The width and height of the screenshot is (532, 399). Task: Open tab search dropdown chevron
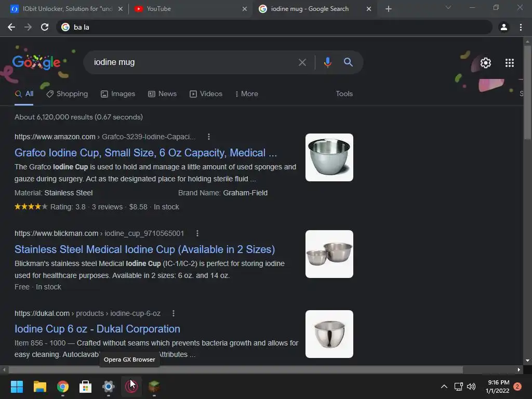point(448,7)
